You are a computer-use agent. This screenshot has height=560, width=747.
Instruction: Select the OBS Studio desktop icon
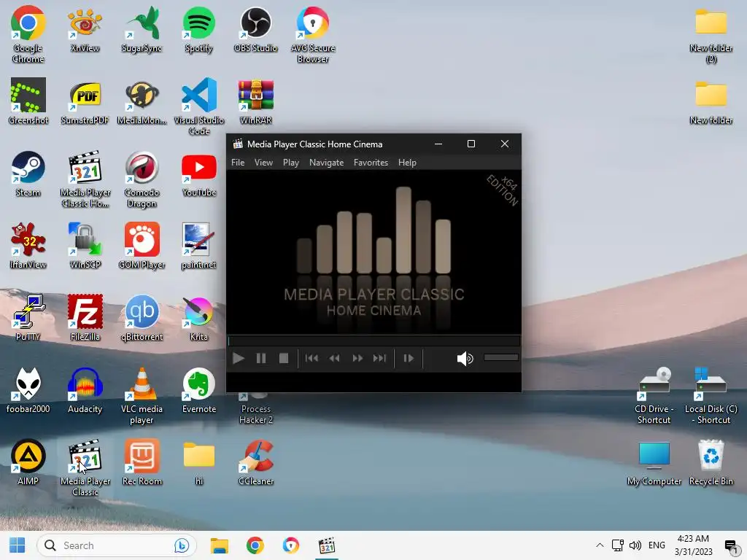click(x=256, y=29)
